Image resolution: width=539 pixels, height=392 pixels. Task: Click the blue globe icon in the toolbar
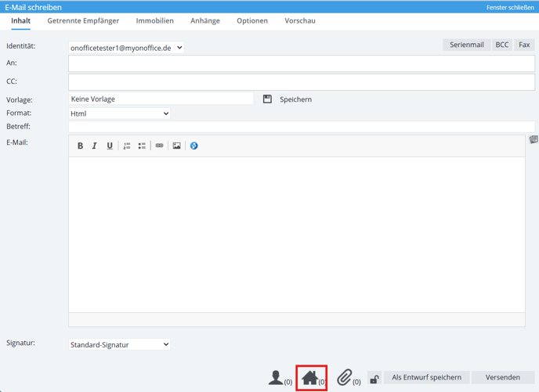pyautogui.click(x=194, y=146)
